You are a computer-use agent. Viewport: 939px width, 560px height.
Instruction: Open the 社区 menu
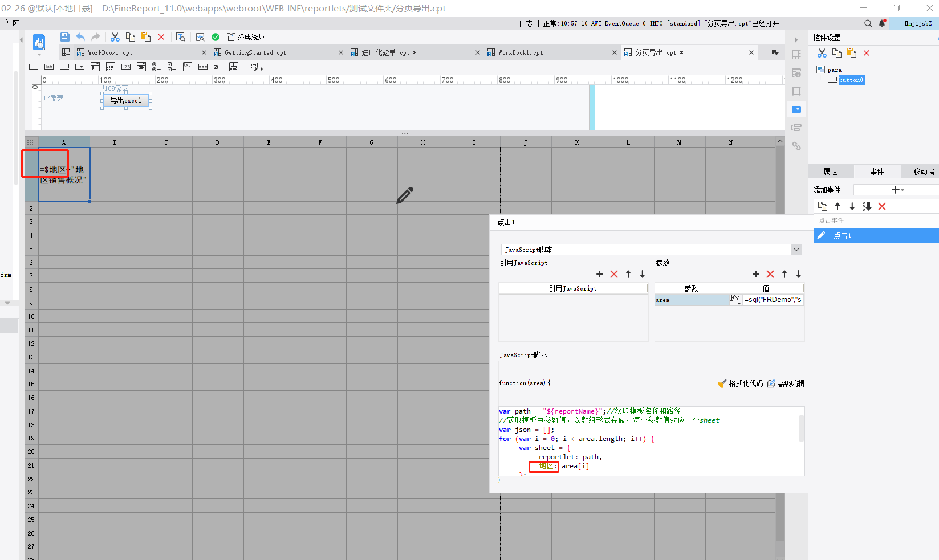click(x=13, y=23)
